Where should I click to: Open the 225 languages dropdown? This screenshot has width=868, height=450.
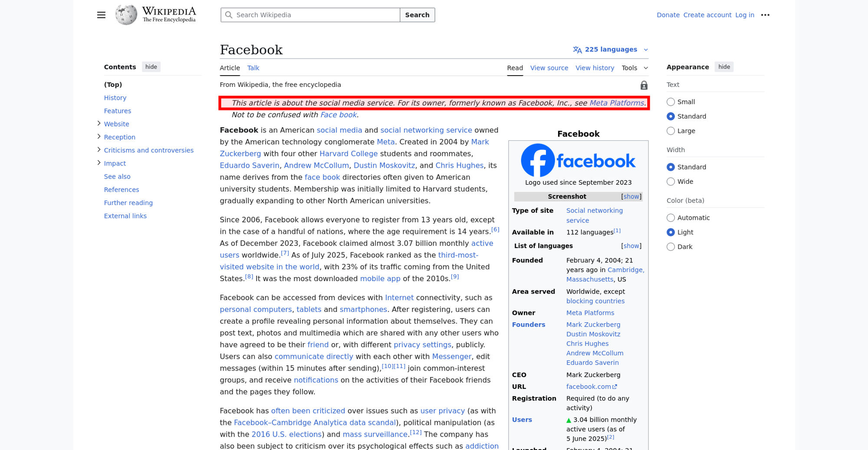coord(611,50)
